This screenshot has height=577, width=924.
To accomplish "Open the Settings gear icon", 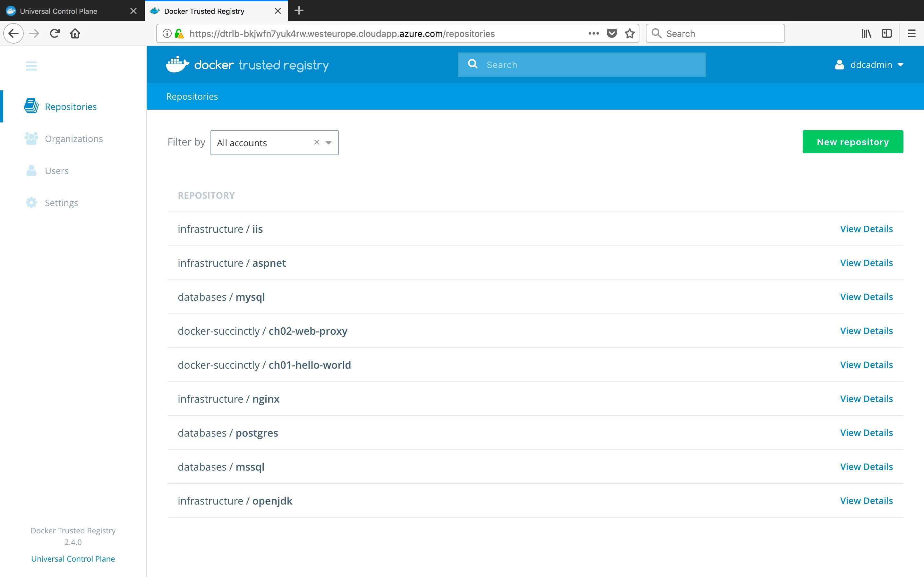I will (31, 203).
